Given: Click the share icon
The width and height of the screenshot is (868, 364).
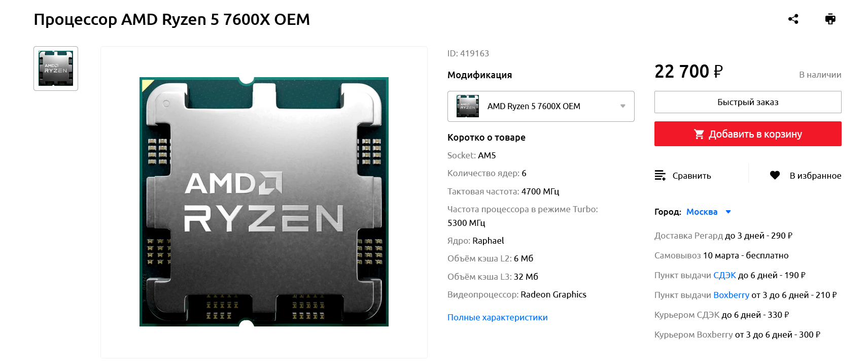Looking at the screenshot, I should [793, 19].
